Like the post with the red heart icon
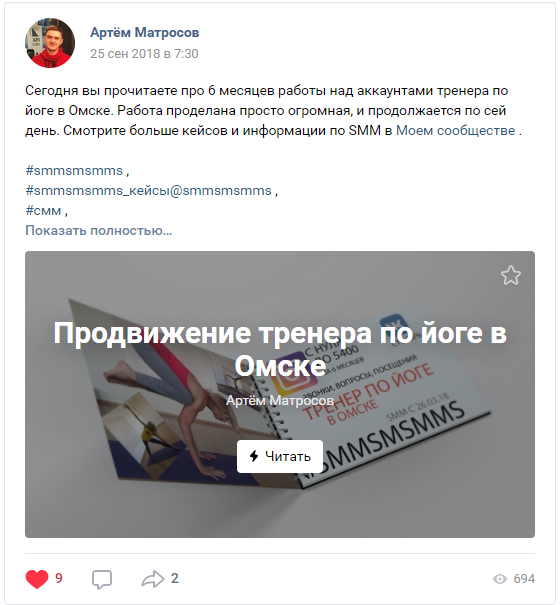This screenshot has width=560, height=605. pos(37,579)
